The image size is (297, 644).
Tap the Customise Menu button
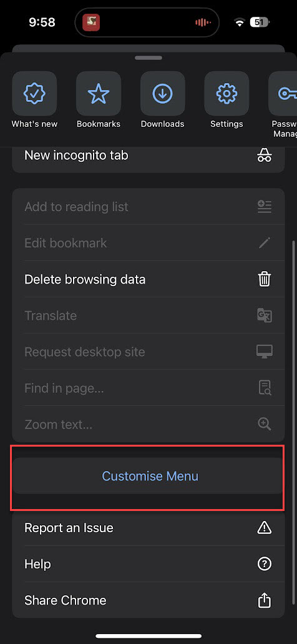[148, 476]
